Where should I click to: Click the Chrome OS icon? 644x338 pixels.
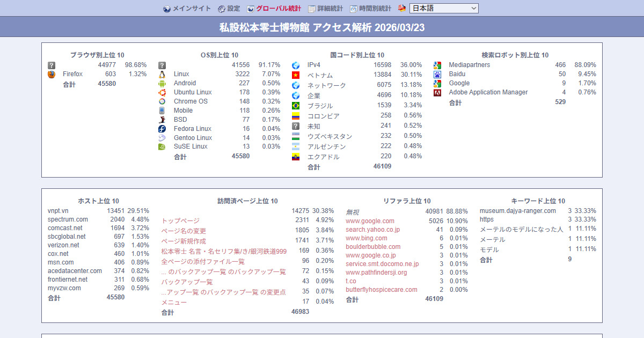(x=162, y=101)
